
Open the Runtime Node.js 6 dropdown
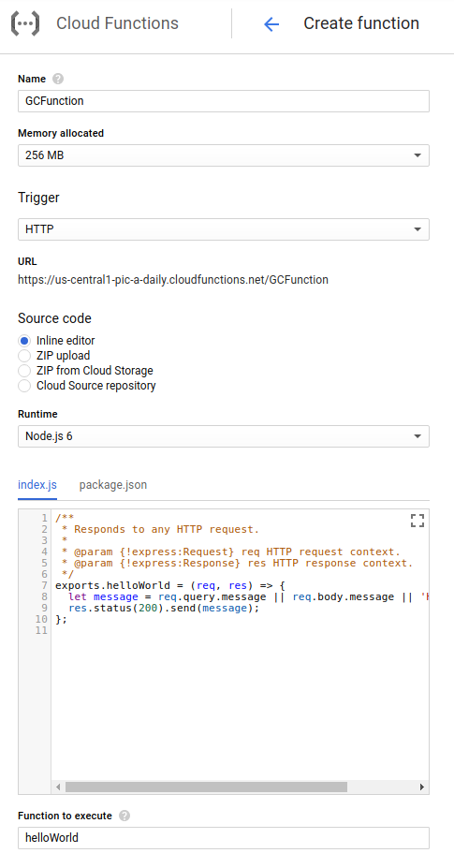(x=224, y=436)
